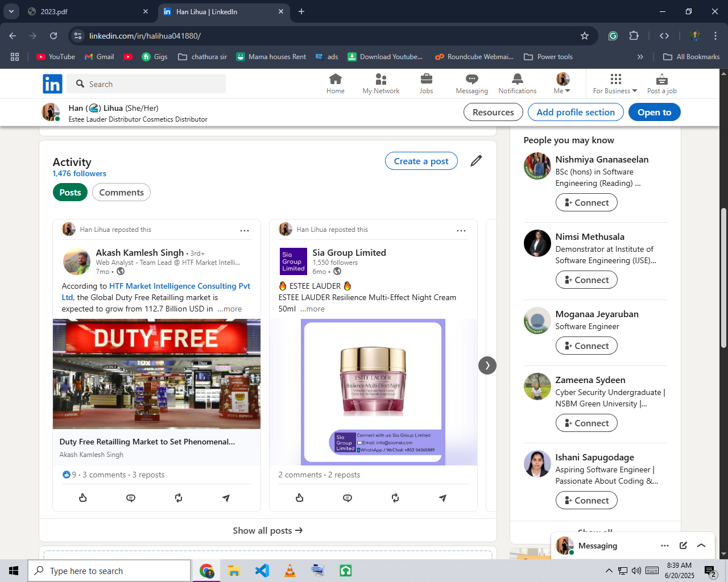Viewport: 728px width, 582px height.
Task: Open Chrome extensions puzzle icon
Action: pyautogui.click(x=634, y=36)
